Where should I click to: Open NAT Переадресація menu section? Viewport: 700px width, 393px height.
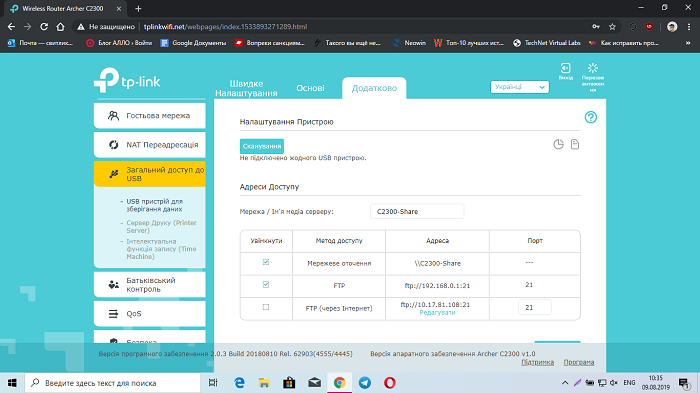pos(150,145)
